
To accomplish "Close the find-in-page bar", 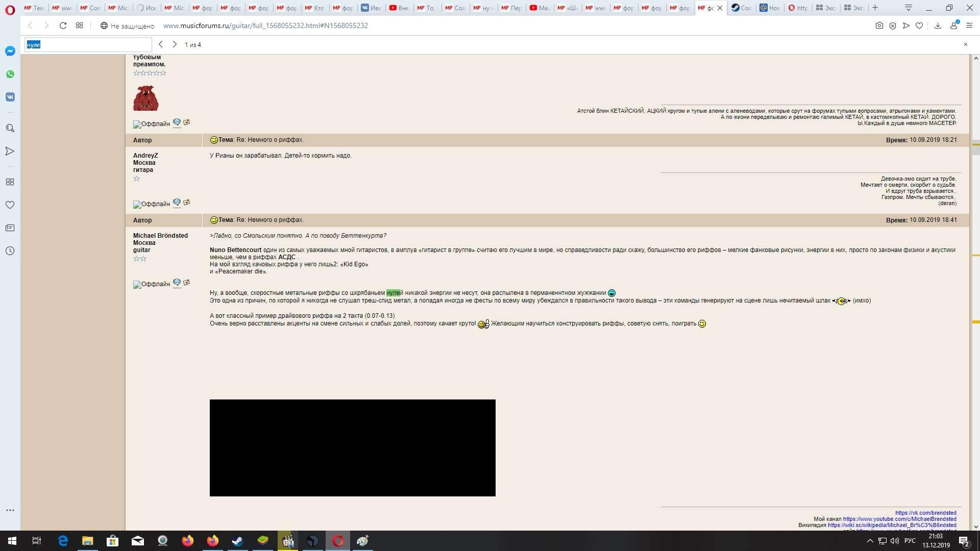I will pyautogui.click(x=965, y=45).
